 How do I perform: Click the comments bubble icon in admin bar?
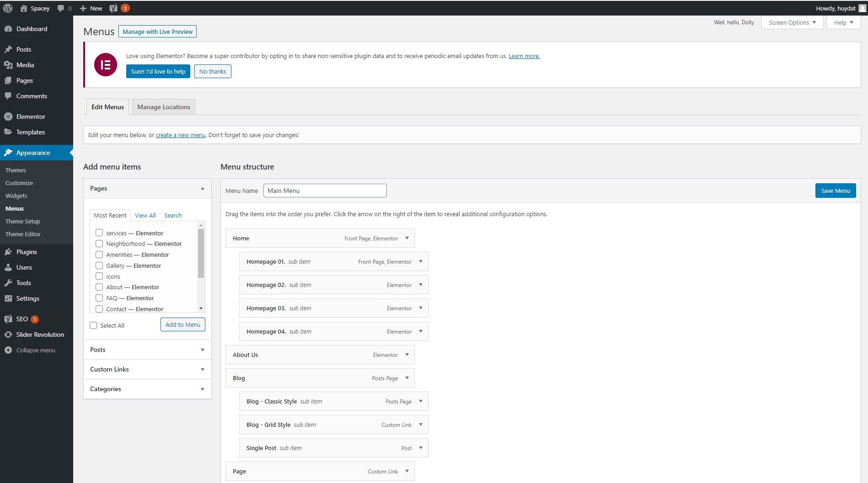[x=61, y=8]
